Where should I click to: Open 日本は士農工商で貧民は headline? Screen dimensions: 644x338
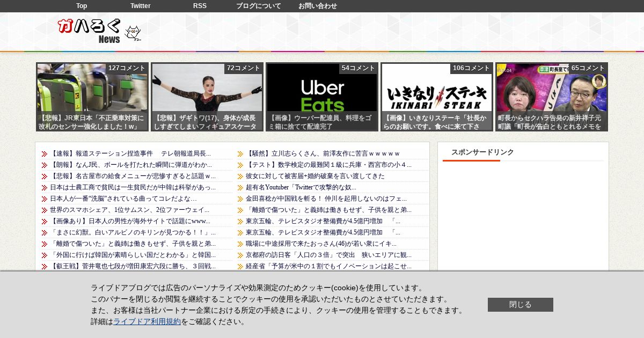pyautogui.click(x=133, y=187)
